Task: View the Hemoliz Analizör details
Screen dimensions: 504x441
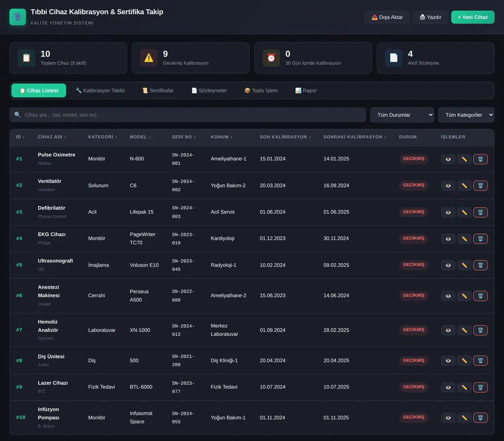Action: (x=448, y=330)
